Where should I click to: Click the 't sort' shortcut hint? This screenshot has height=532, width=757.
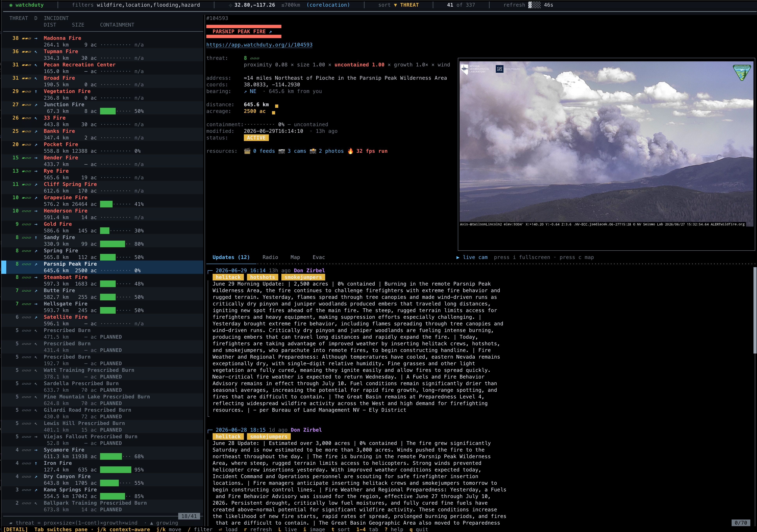pos(341,529)
